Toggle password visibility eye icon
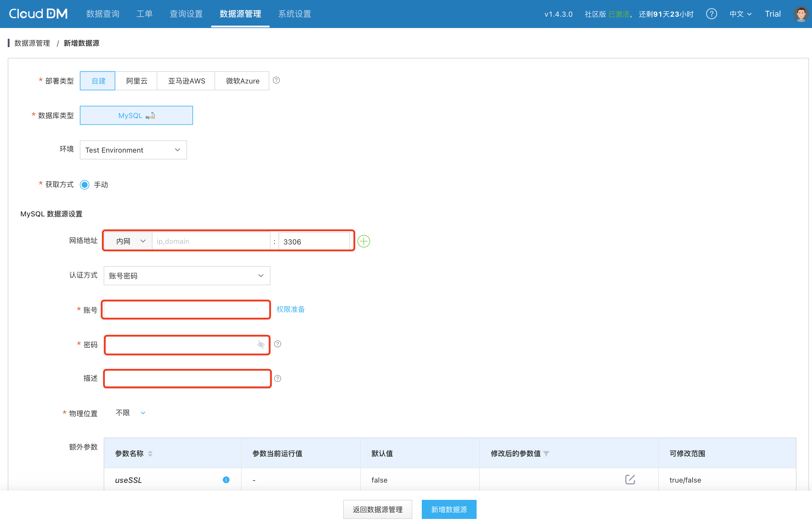 point(261,345)
